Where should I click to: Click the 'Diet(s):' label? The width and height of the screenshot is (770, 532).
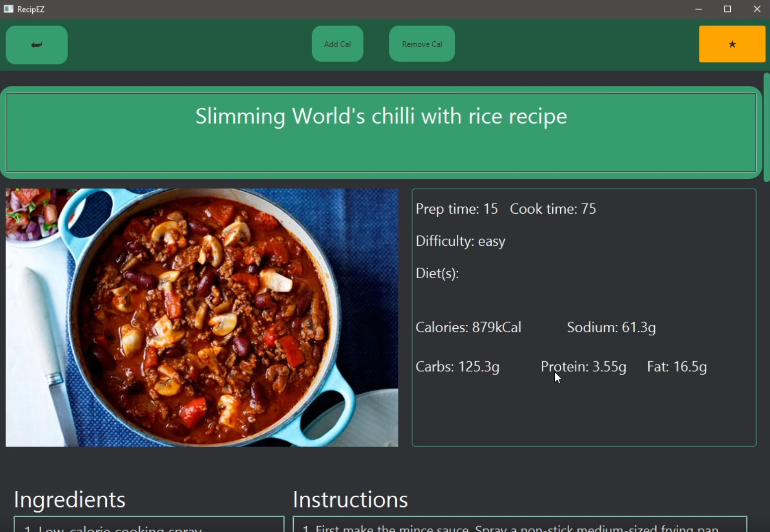pyautogui.click(x=437, y=273)
